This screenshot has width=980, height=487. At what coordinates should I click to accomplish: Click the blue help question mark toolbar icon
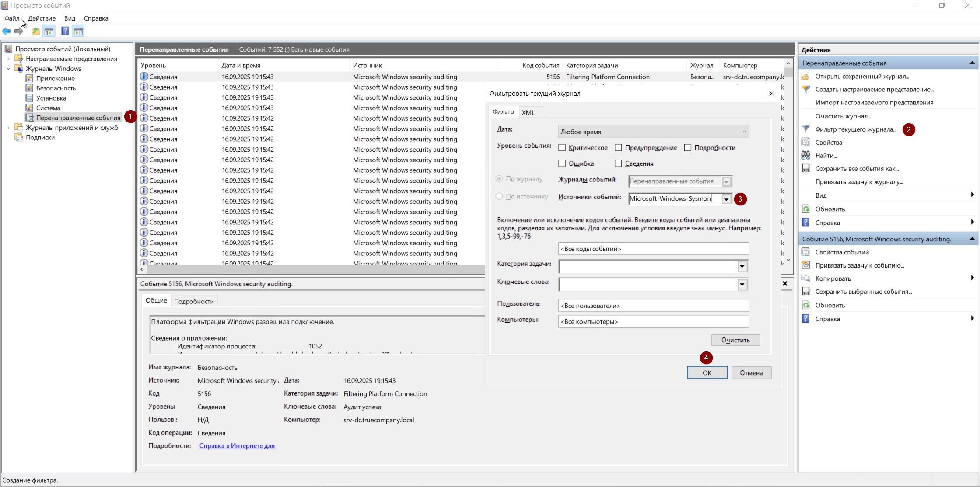click(x=65, y=31)
